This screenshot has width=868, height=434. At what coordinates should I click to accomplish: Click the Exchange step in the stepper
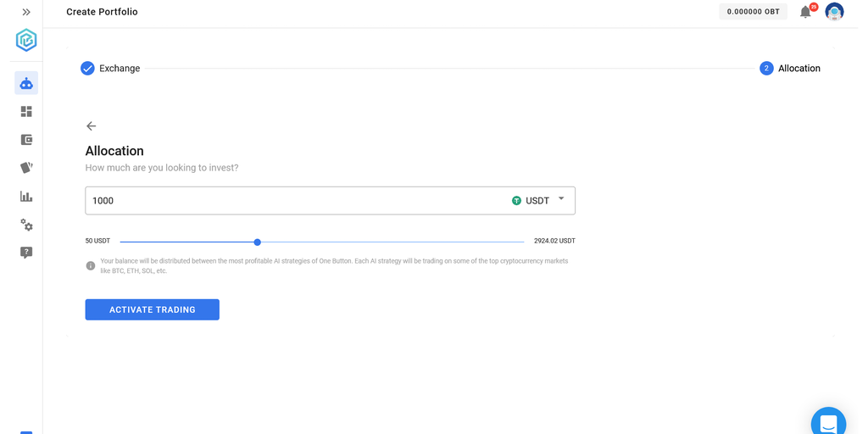[110, 69]
